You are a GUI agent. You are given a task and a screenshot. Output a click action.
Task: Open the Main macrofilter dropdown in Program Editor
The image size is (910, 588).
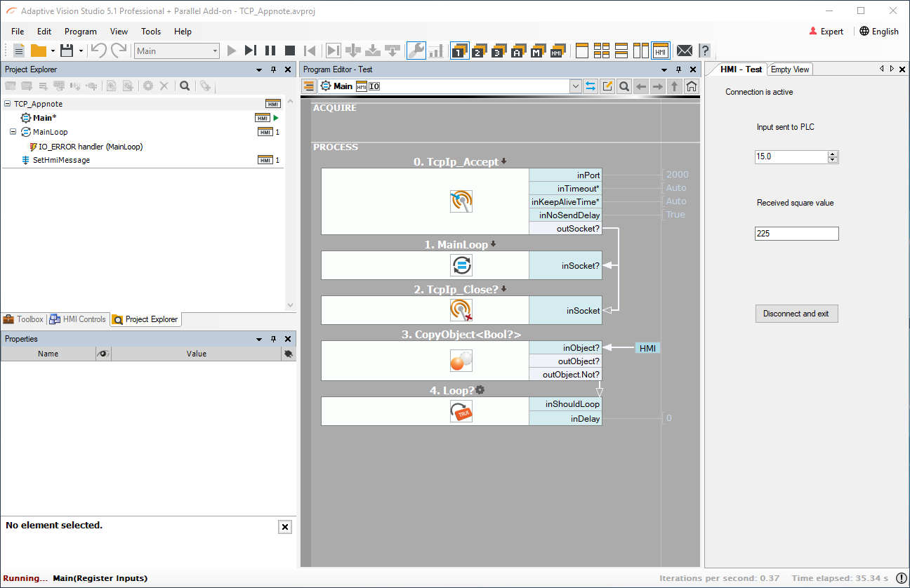tap(576, 86)
